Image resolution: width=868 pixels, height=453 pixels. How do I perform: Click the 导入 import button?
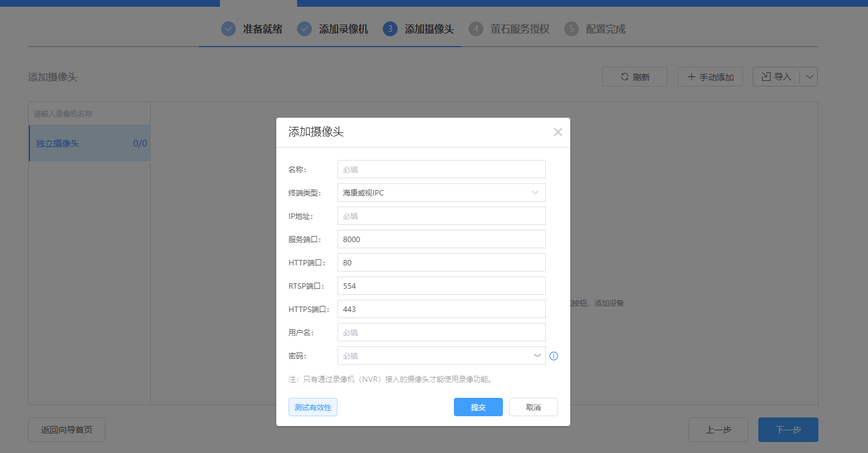point(776,77)
